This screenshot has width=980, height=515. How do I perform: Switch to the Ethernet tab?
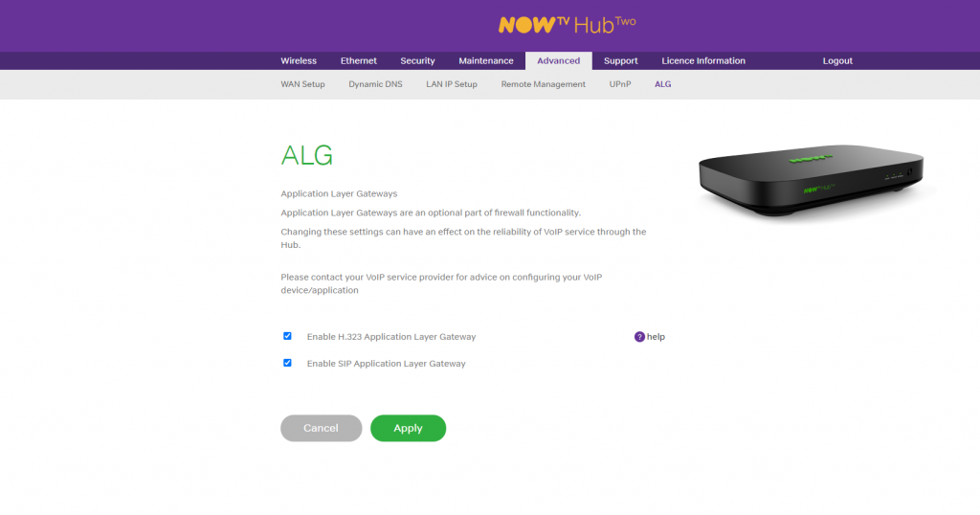tap(359, 60)
